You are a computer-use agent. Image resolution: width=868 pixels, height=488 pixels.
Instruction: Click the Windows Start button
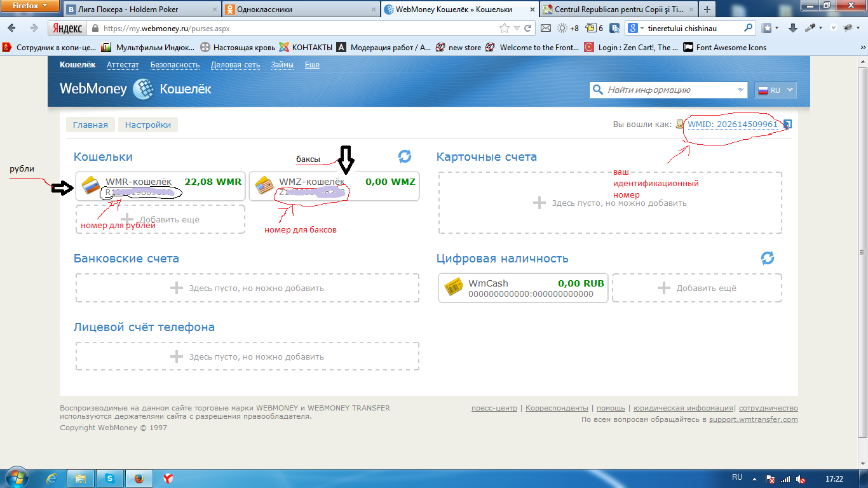[16, 477]
